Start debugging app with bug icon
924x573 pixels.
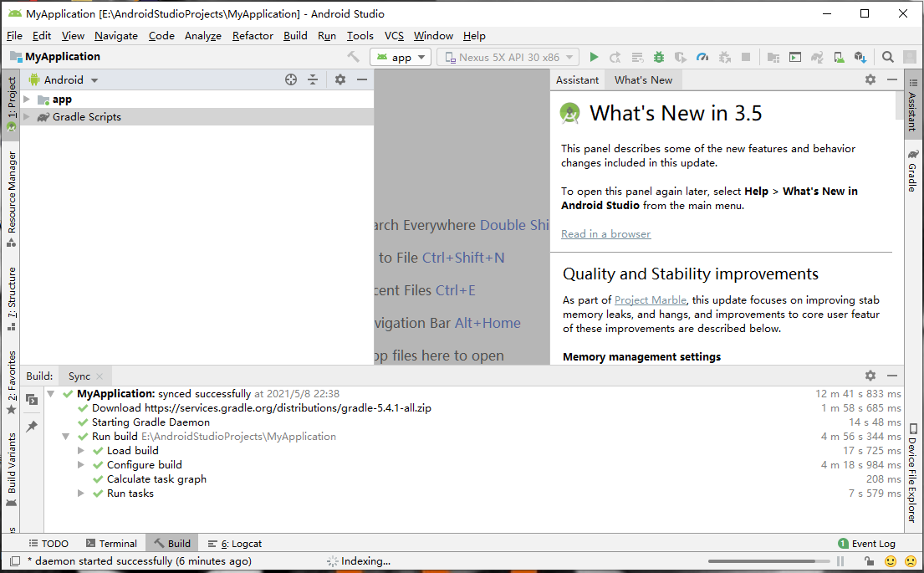point(659,57)
